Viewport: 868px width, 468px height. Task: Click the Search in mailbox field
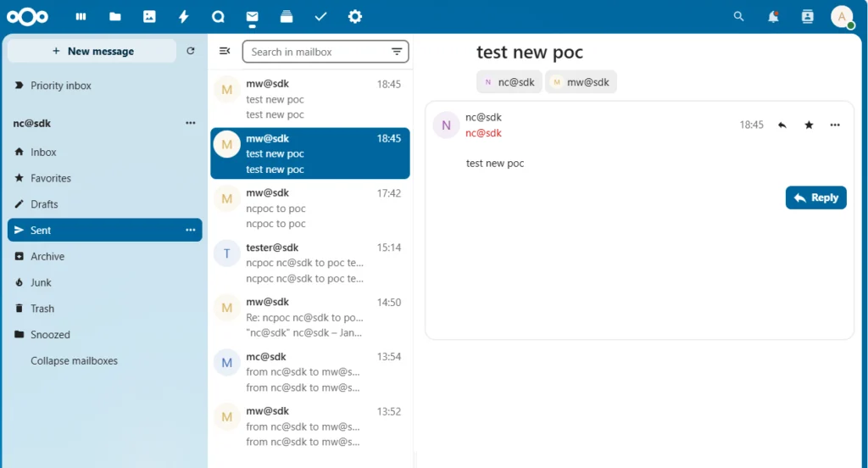click(318, 52)
